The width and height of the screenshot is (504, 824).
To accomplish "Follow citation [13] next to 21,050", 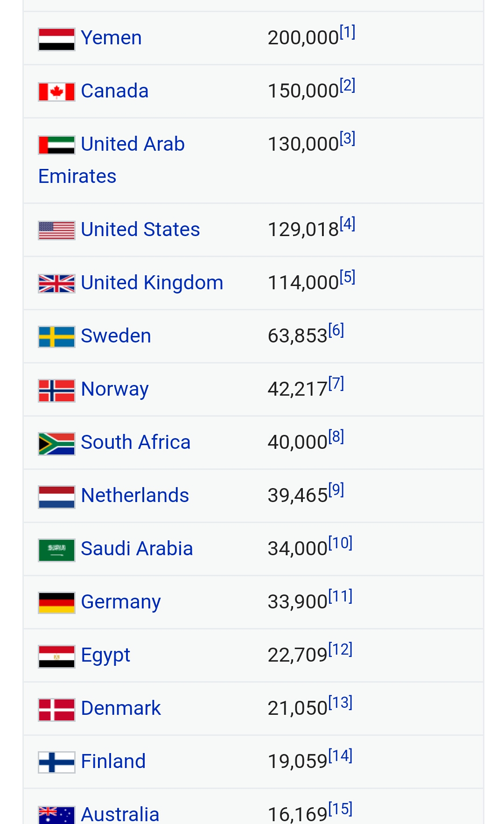I will click(340, 703).
